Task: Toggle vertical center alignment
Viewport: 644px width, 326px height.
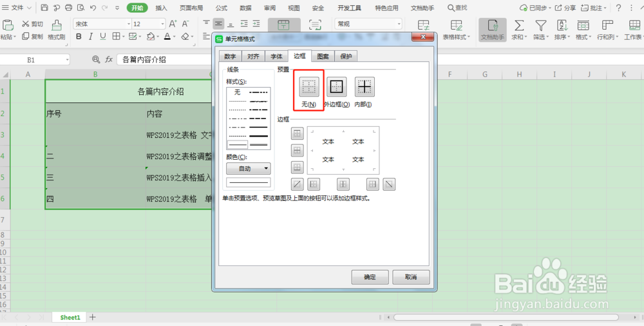Action: (x=220, y=24)
